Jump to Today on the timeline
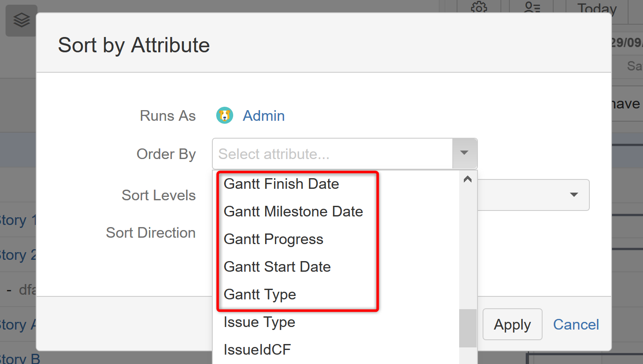The image size is (643, 364). pos(596,9)
